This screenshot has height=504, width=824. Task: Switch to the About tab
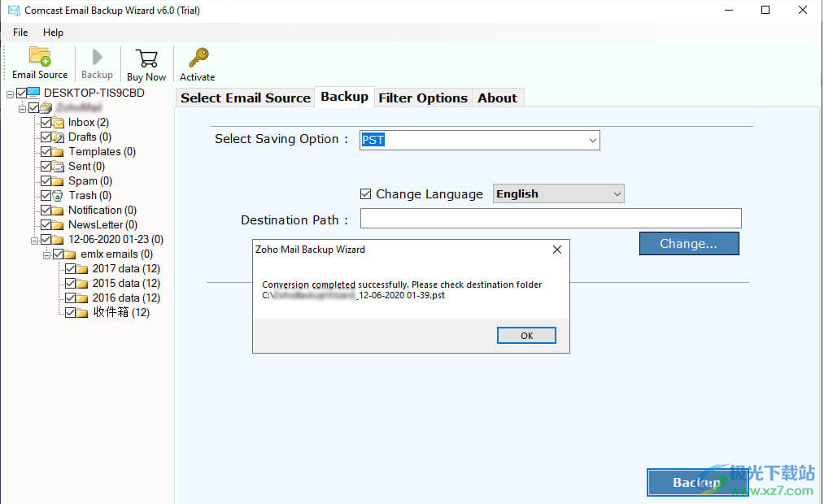click(x=497, y=98)
